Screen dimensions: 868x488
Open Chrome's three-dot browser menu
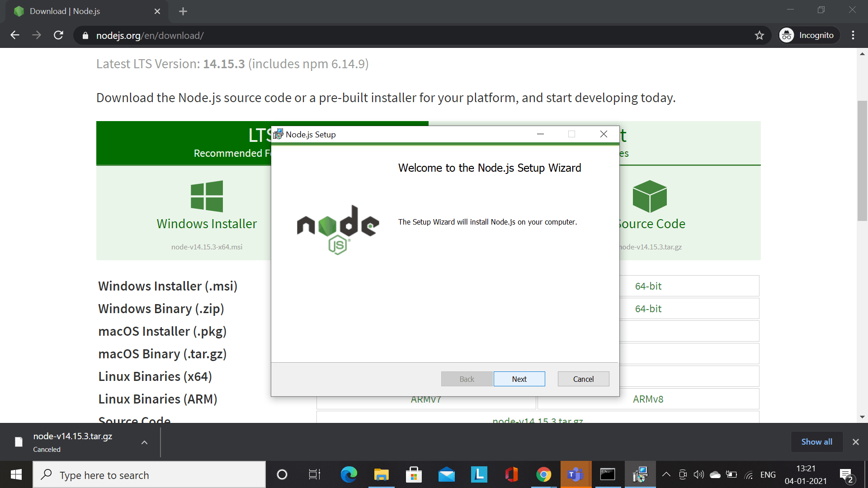pyautogui.click(x=854, y=35)
